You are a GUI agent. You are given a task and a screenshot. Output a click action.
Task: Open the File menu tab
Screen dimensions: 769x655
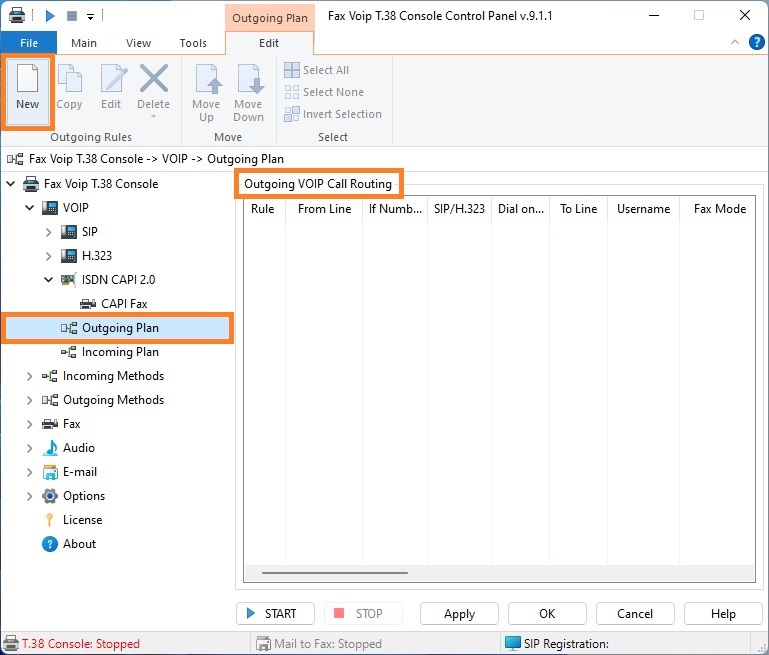[28, 43]
